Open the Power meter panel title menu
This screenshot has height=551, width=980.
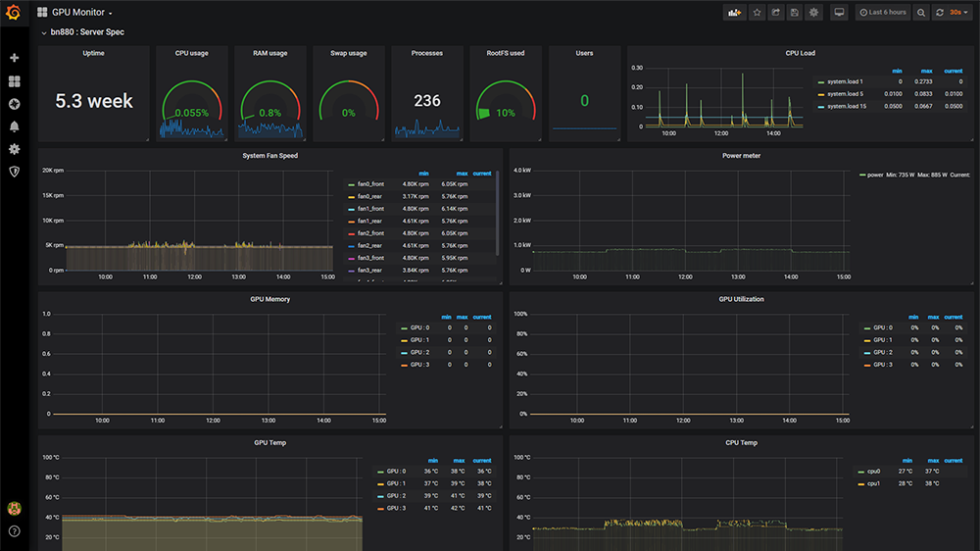(741, 155)
